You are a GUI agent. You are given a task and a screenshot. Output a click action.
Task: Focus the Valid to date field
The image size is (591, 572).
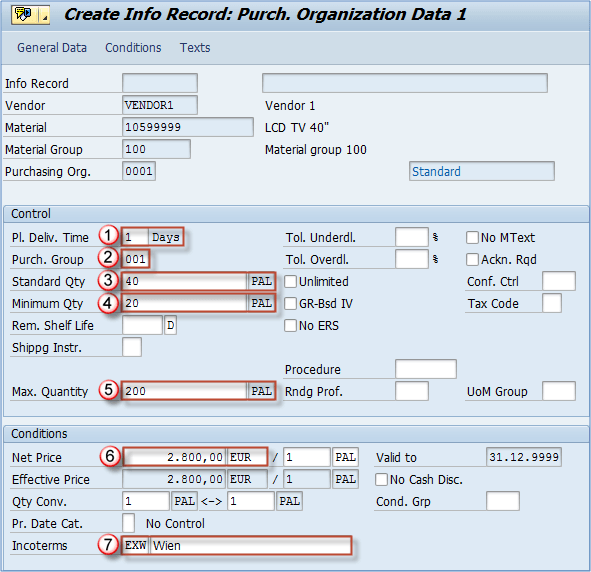click(524, 457)
